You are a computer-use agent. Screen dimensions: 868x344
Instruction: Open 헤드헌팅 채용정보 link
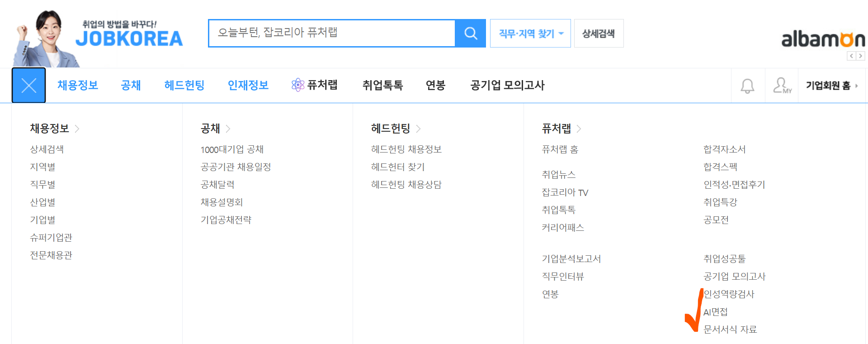click(x=406, y=149)
